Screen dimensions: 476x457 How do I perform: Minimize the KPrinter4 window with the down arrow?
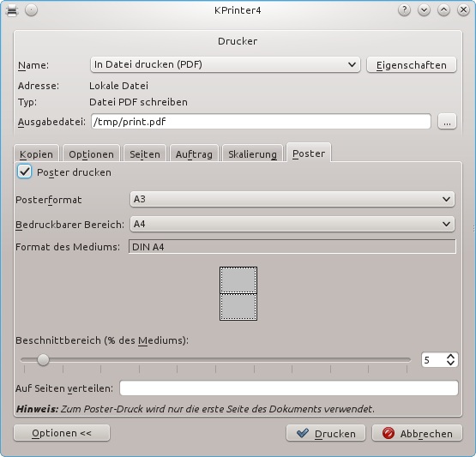pos(424,10)
